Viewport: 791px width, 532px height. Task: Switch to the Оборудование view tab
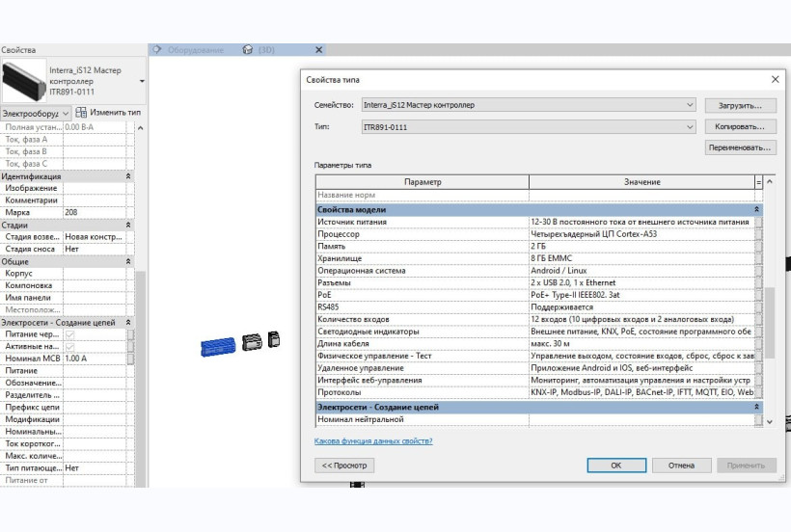[195, 50]
